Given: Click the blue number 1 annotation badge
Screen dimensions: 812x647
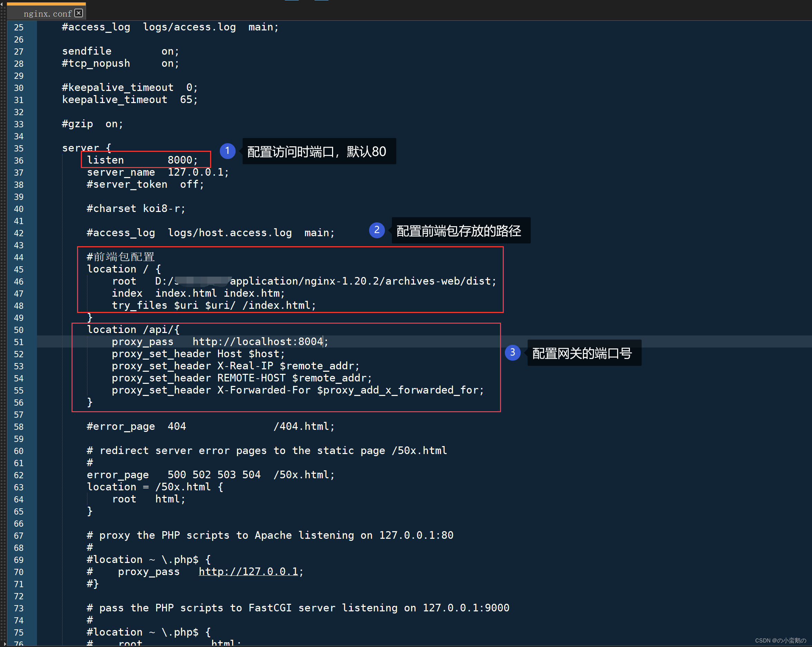Looking at the screenshot, I should click(227, 151).
